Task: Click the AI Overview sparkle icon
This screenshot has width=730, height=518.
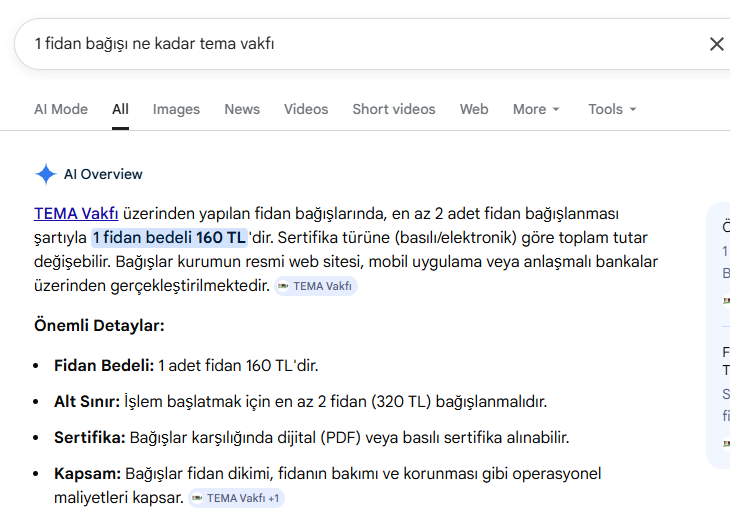Action: [46, 174]
